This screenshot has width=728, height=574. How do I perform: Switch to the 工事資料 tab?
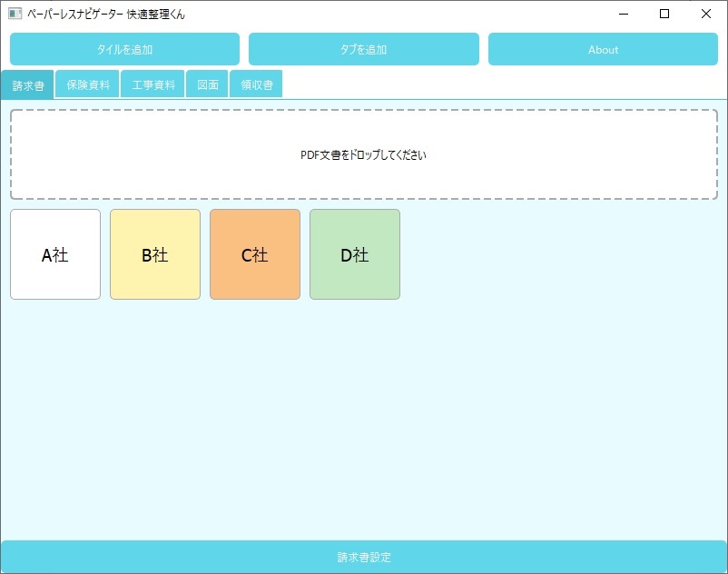[152, 84]
